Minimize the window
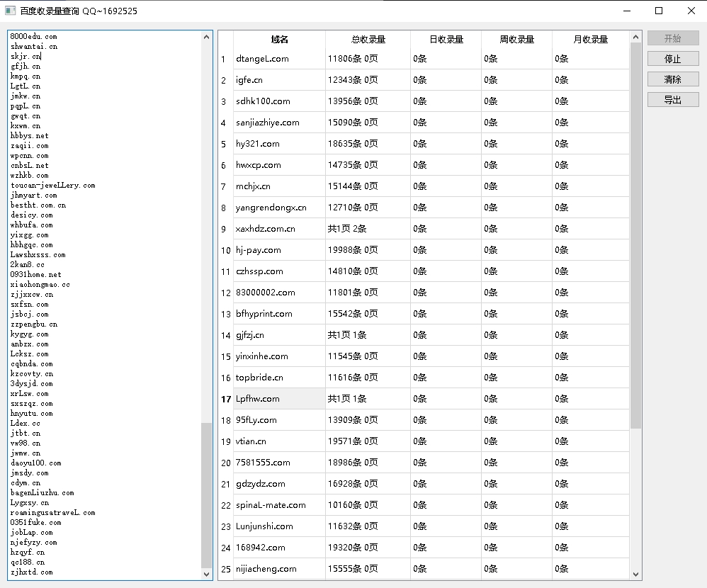The width and height of the screenshot is (707, 588). [x=627, y=11]
